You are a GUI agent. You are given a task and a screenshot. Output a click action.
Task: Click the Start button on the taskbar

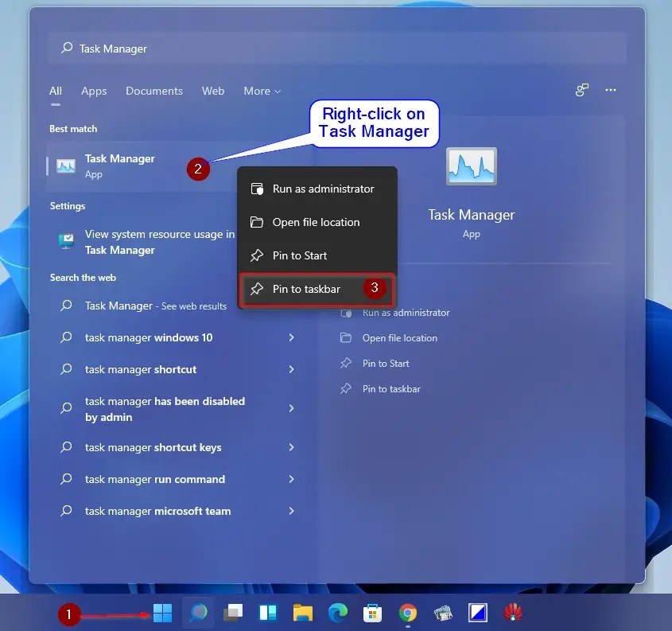(x=162, y=613)
